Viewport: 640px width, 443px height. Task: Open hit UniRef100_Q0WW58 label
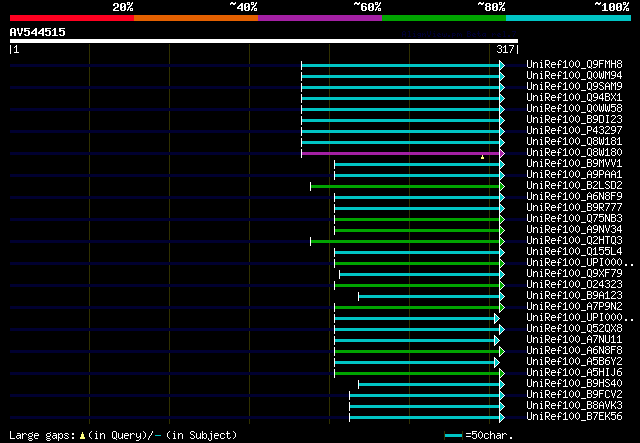click(574, 109)
